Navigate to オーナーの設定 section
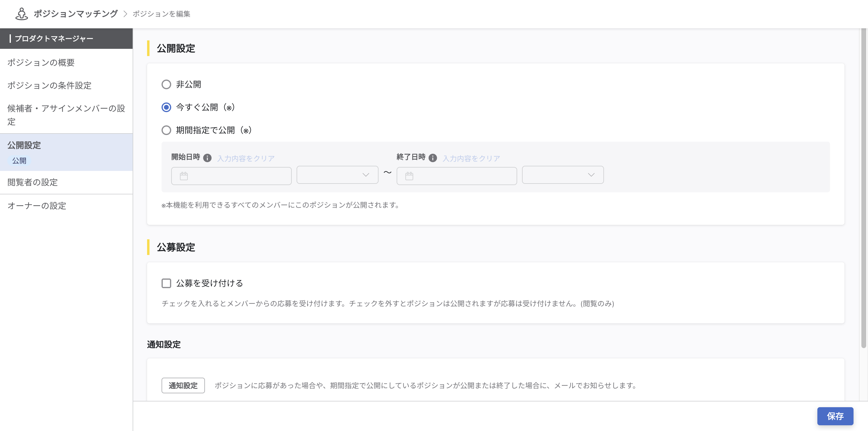868x431 pixels. click(36, 206)
